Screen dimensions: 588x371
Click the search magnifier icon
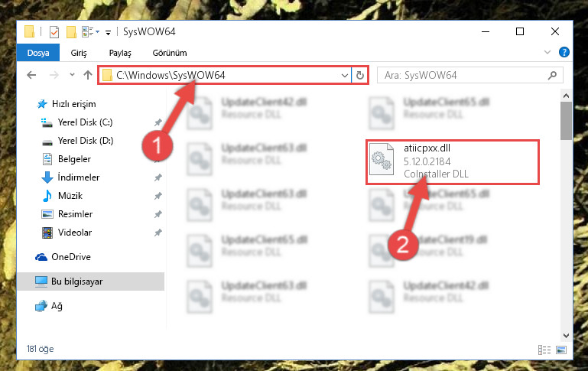(x=552, y=76)
